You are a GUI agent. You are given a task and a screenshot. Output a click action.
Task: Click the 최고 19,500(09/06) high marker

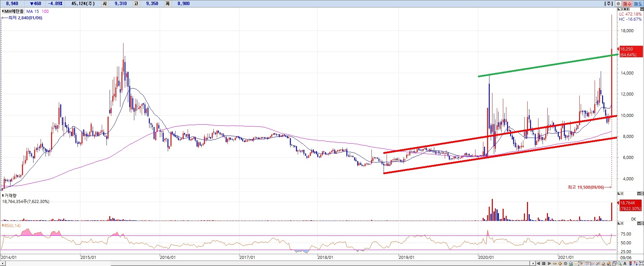pyautogui.click(x=589, y=187)
